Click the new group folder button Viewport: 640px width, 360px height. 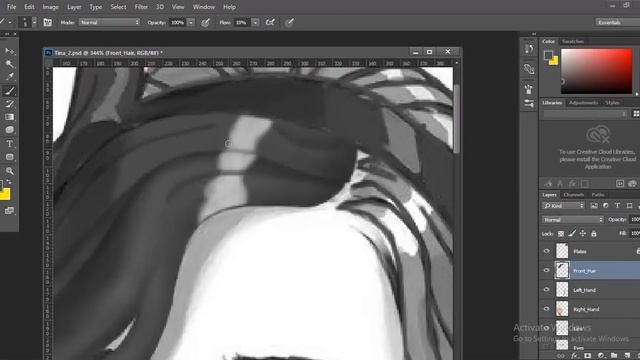click(614, 356)
